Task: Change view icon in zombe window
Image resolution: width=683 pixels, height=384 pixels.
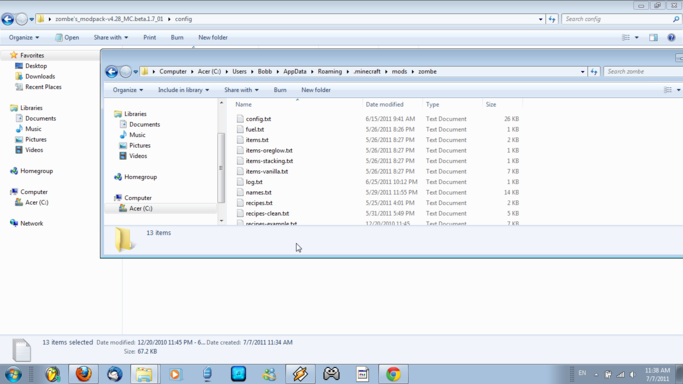Action: (x=668, y=90)
